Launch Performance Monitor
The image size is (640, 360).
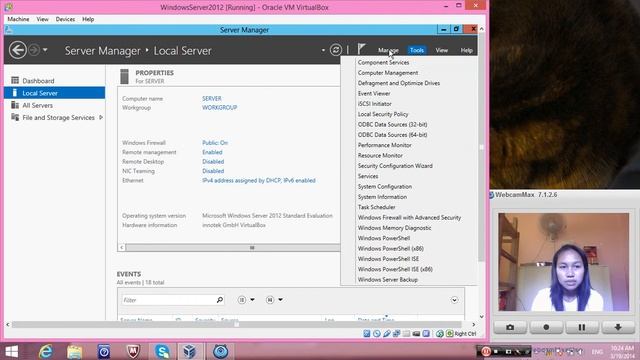pyautogui.click(x=384, y=145)
